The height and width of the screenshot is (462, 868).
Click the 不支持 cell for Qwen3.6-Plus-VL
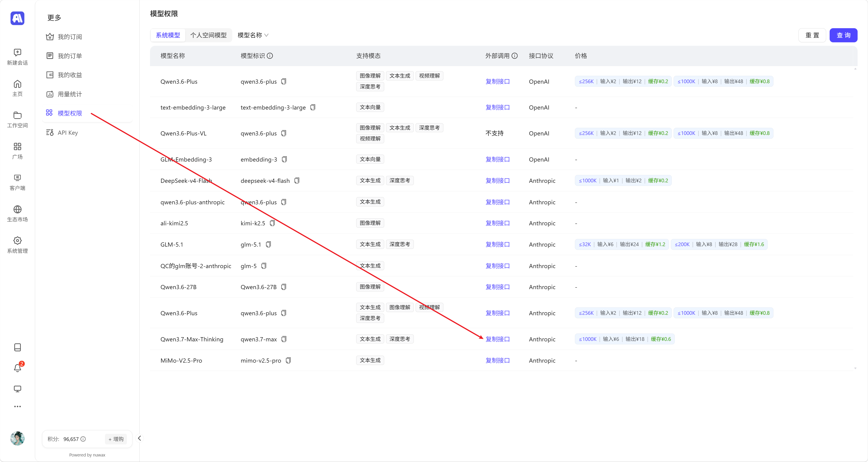pyautogui.click(x=494, y=133)
